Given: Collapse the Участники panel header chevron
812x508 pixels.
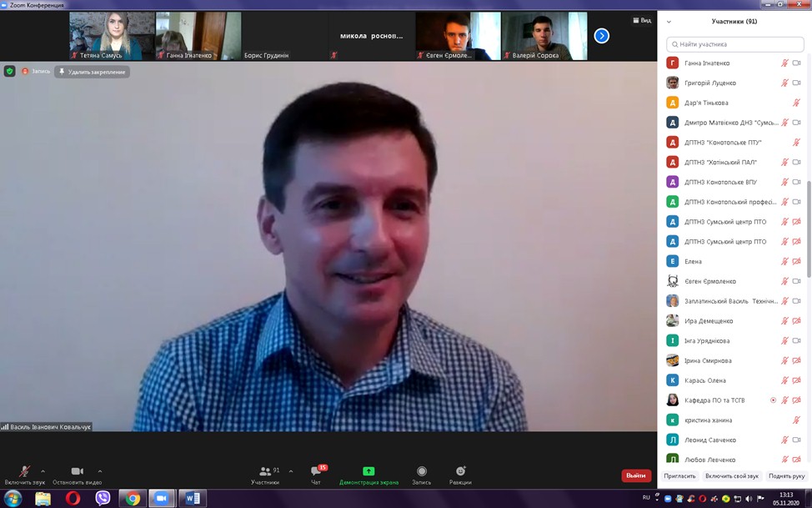Looking at the screenshot, I should tap(669, 22).
